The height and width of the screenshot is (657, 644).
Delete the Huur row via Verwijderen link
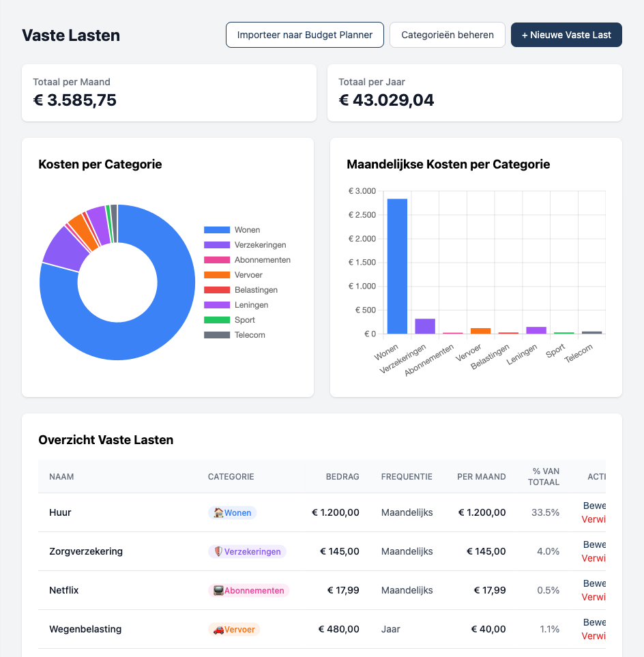click(594, 520)
